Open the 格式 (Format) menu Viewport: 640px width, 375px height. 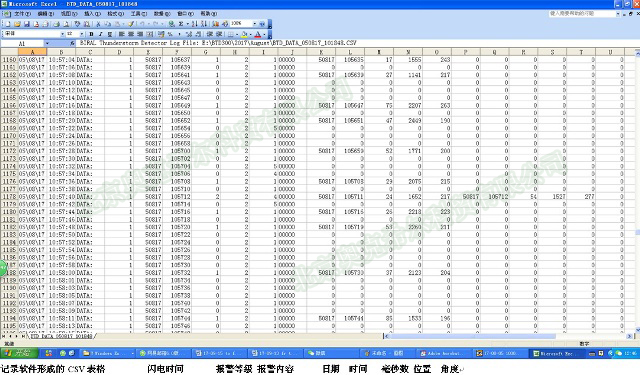click(116, 14)
